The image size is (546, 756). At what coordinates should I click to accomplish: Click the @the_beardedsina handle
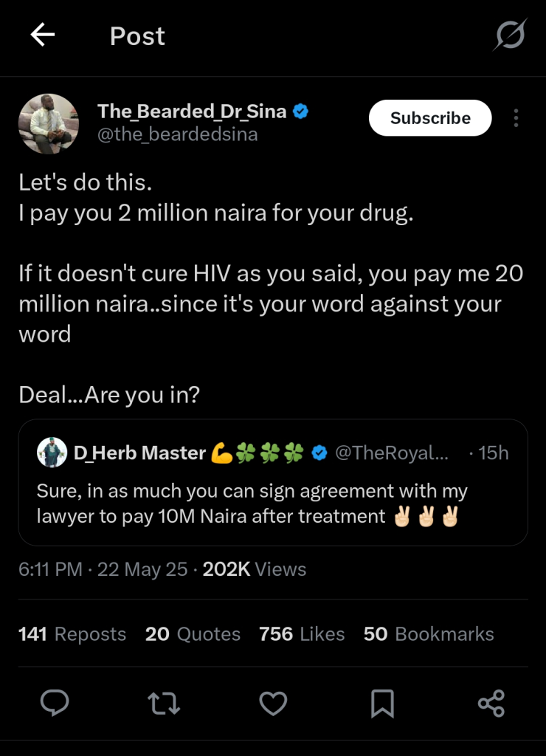(x=178, y=135)
